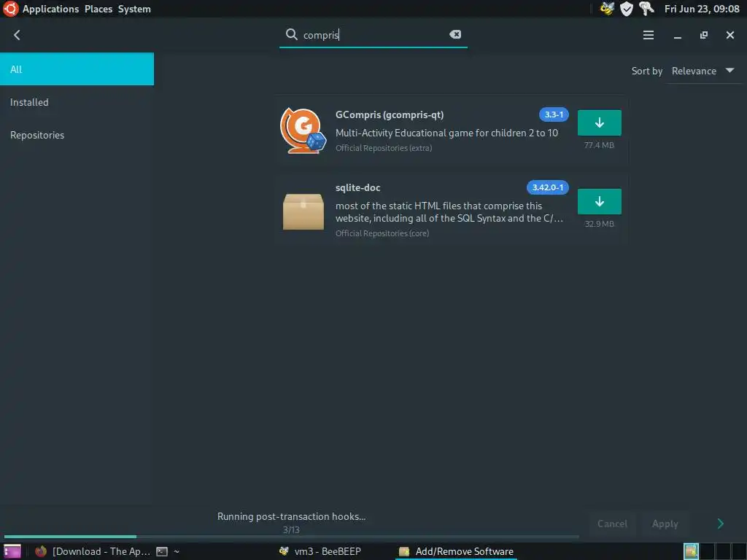This screenshot has height=560, width=747.
Task: Click the 3/13 progress counter
Action: [x=291, y=529]
